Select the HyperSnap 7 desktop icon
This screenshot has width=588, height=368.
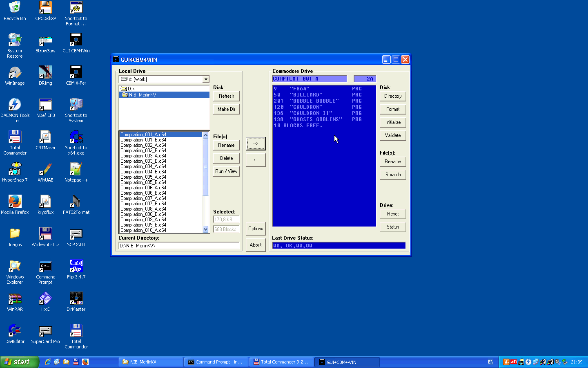tap(15, 173)
